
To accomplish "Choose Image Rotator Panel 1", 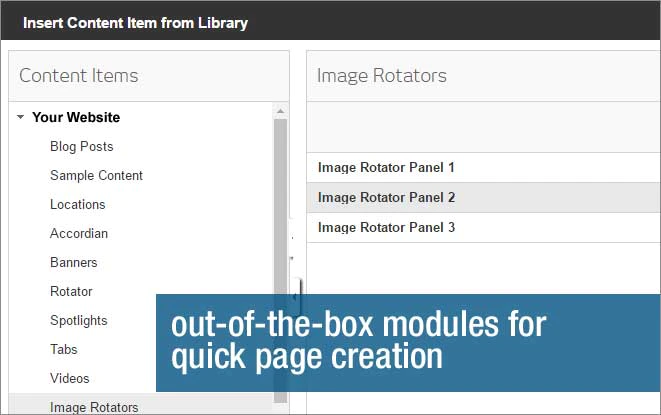I will point(484,167).
